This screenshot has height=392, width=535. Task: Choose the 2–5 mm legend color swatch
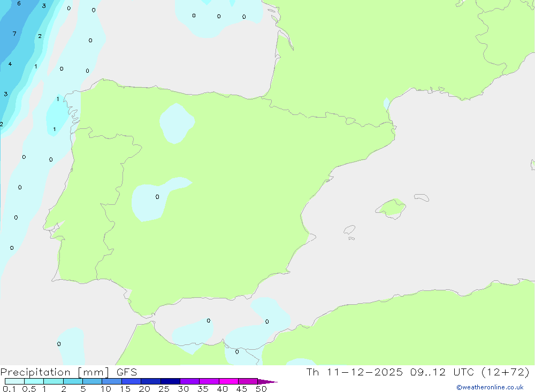tap(73, 381)
